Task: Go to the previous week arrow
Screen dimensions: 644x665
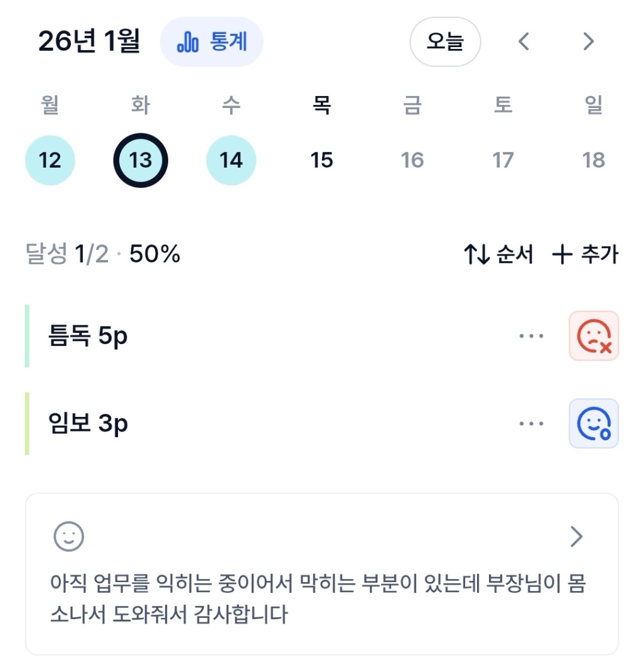Action: coord(524,42)
